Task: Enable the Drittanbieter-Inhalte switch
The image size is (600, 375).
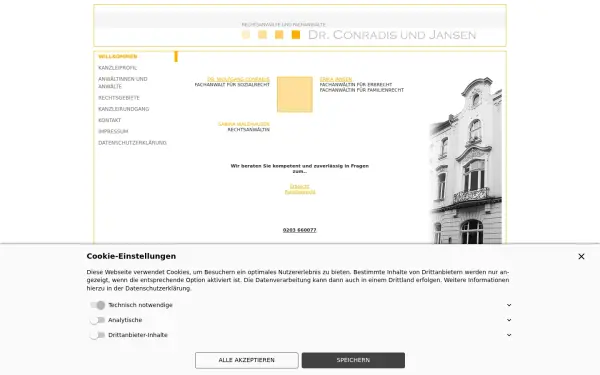Action: click(x=98, y=335)
